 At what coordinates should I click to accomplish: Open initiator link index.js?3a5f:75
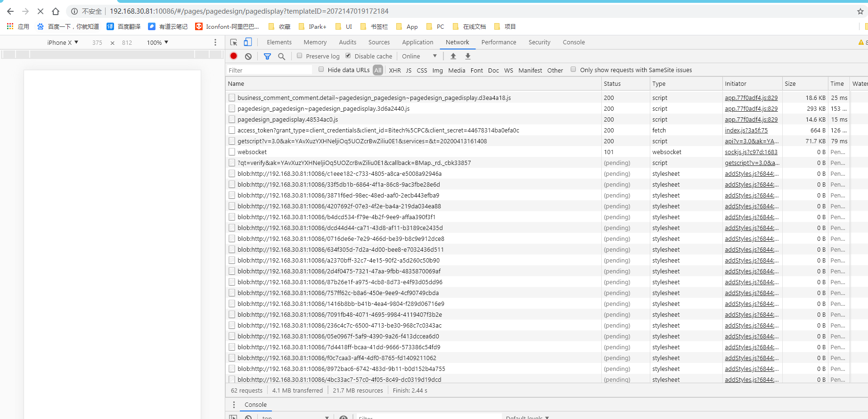point(746,131)
